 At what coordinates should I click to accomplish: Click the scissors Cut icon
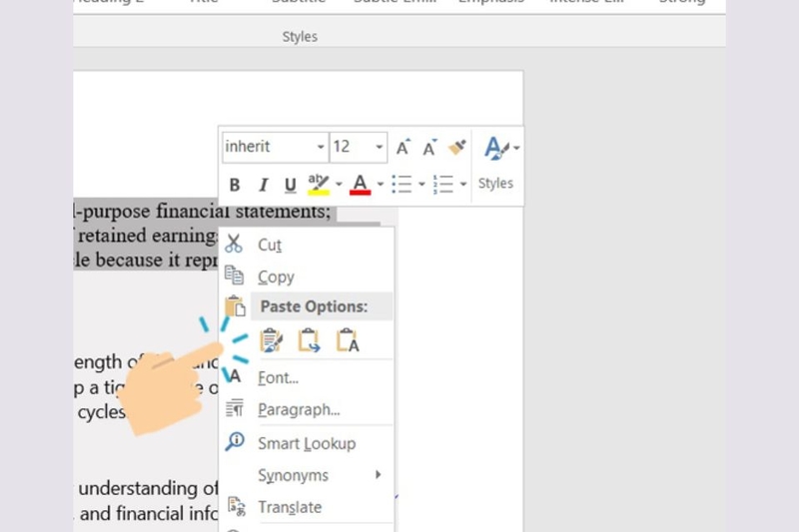pos(234,244)
